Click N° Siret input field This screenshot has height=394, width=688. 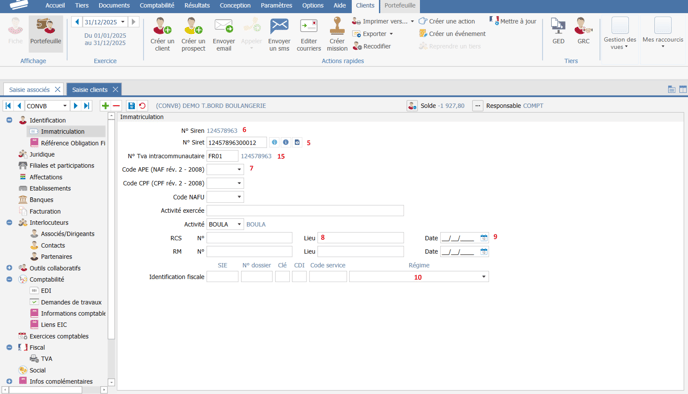click(236, 142)
